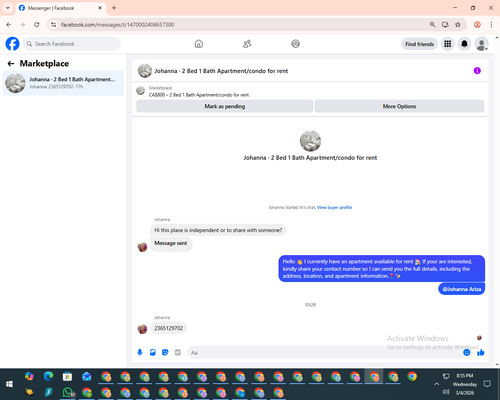
Task: Go back using the Marketplace back arrow
Action: 11,63
